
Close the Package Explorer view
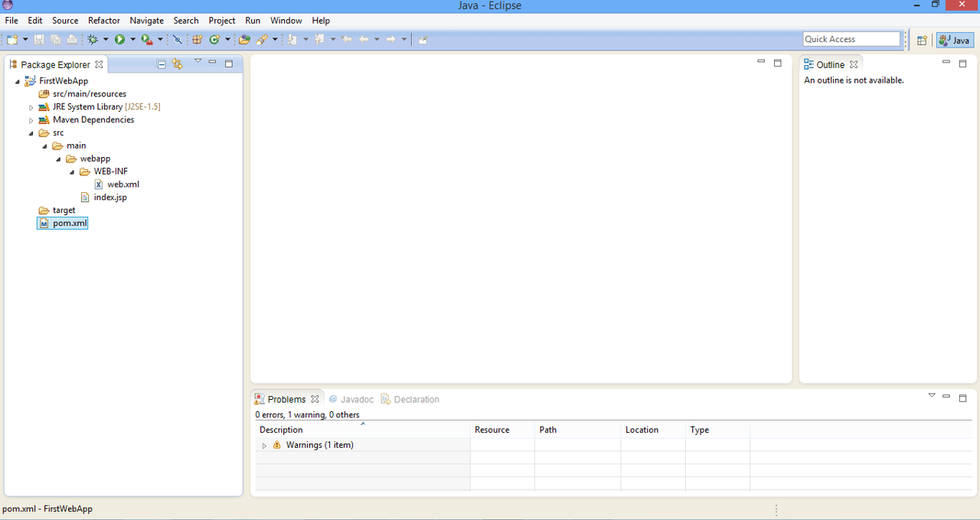tap(99, 65)
